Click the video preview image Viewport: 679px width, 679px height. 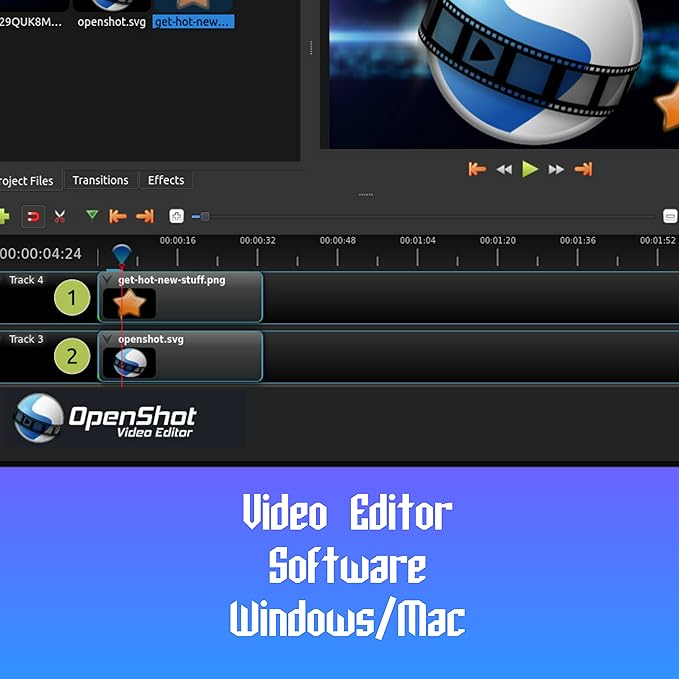(504, 74)
